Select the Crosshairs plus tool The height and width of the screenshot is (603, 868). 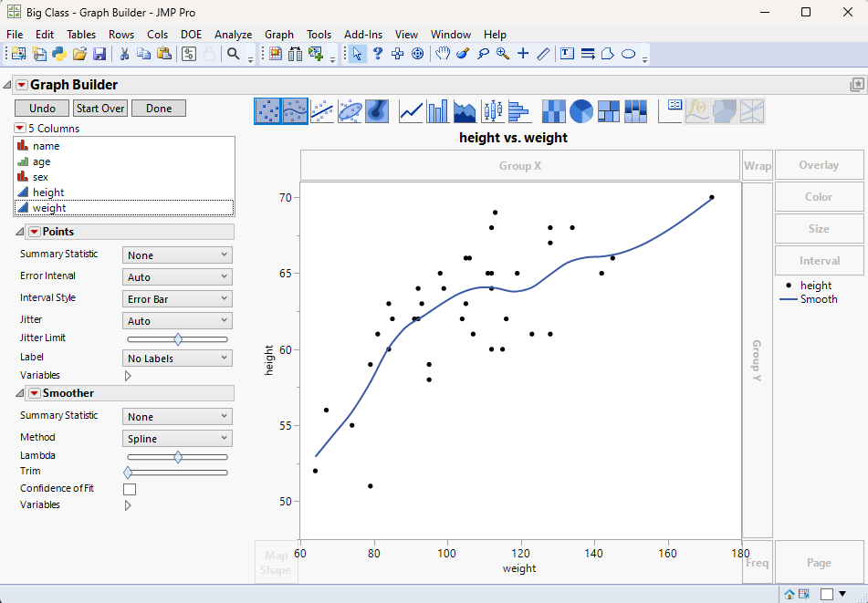click(x=523, y=54)
